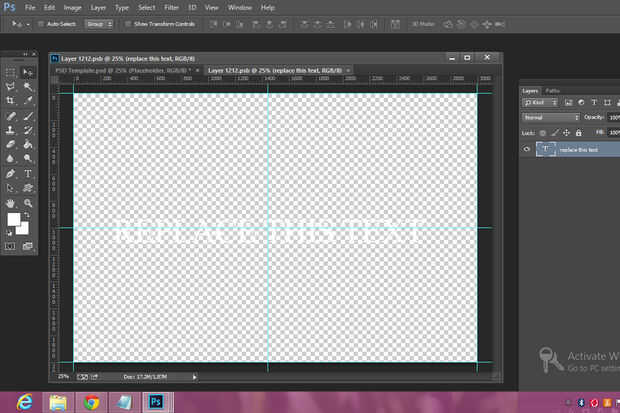Select the Zoom tool in toolbox
Screen dimensions: 620x413
[28, 202]
